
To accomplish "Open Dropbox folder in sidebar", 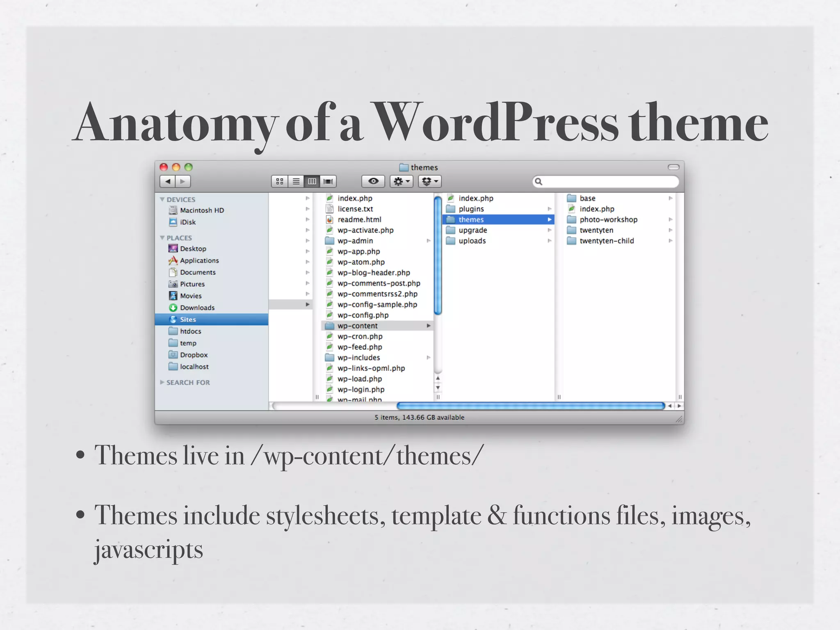I will [x=188, y=355].
